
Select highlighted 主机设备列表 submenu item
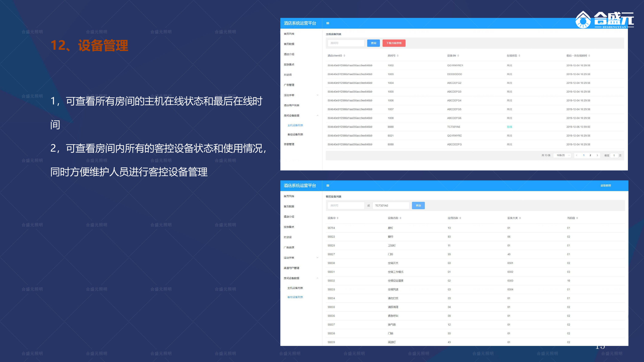click(x=295, y=125)
